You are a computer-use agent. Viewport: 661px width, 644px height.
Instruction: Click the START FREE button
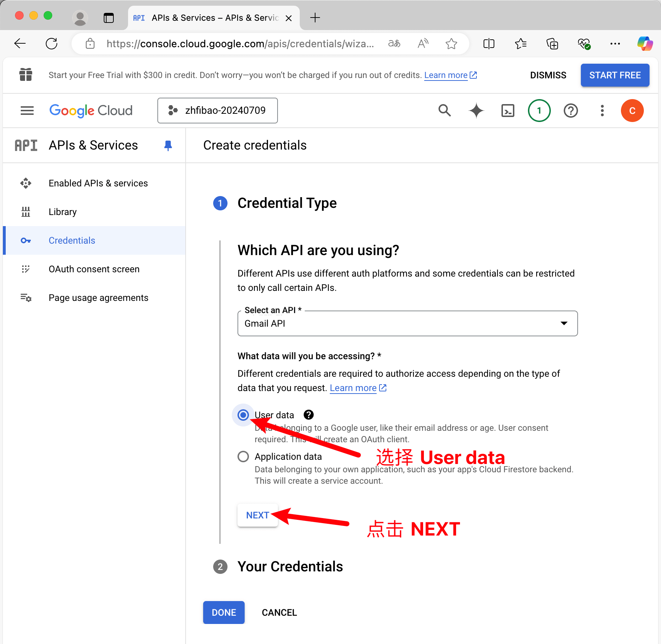(615, 75)
